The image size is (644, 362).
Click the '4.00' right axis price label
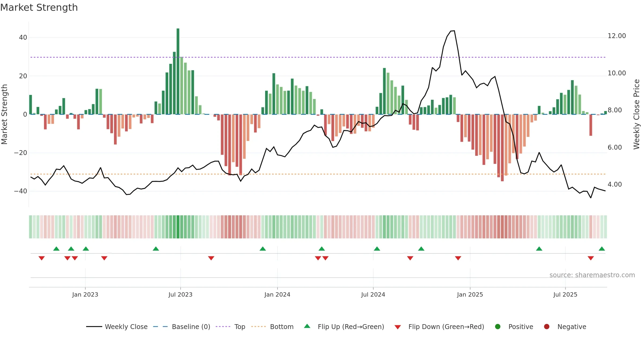(x=615, y=184)
